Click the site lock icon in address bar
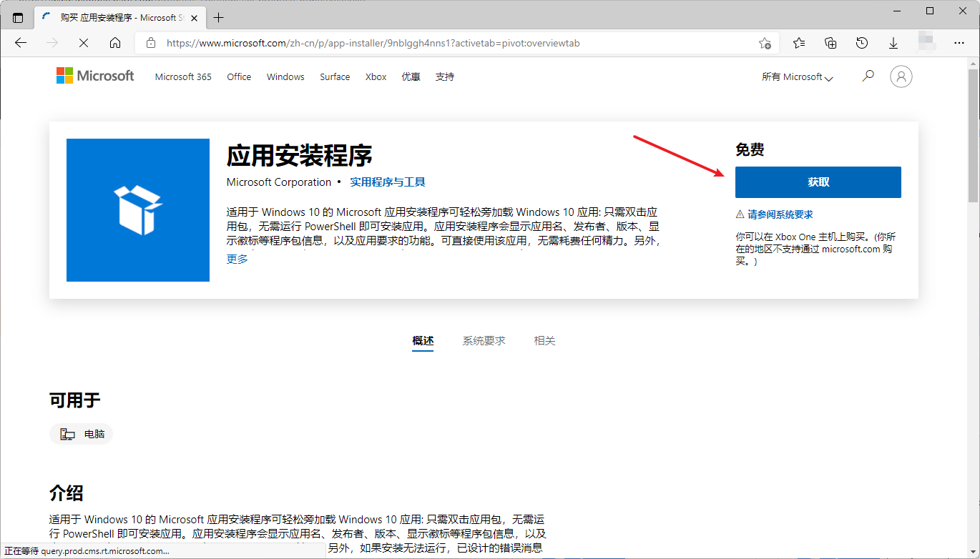Image resolution: width=980 pixels, height=559 pixels. pos(150,43)
